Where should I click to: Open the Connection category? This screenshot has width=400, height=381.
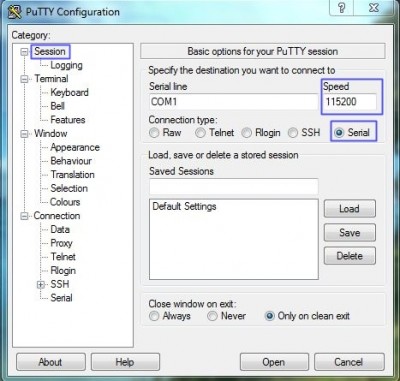(x=57, y=216)
